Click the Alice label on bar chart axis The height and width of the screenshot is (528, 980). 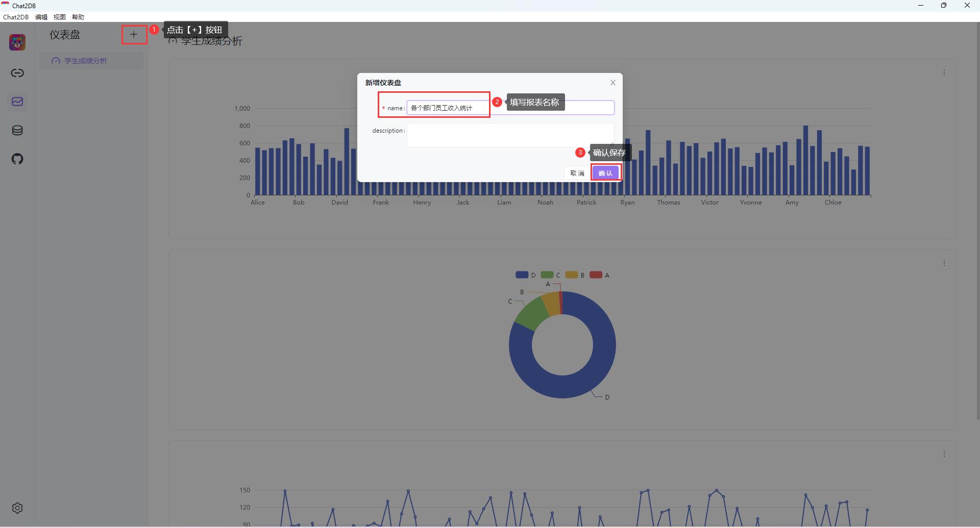258,203
